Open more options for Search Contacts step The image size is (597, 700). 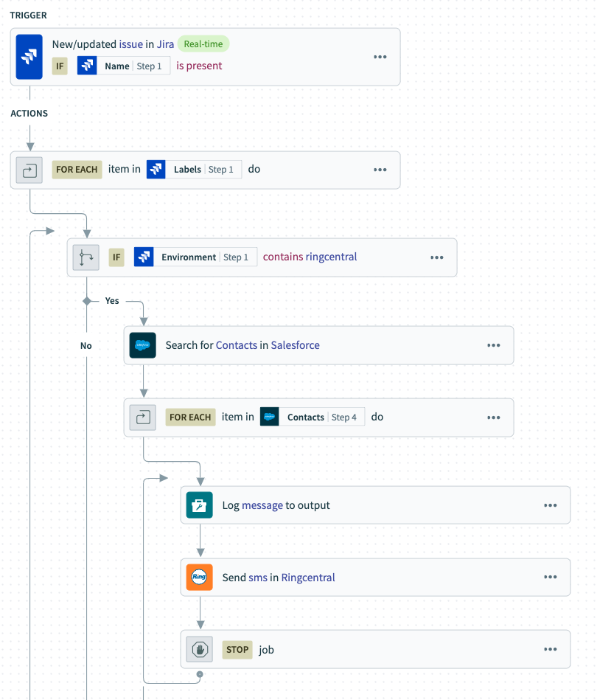pyautogui.click(x=494, y=345)
